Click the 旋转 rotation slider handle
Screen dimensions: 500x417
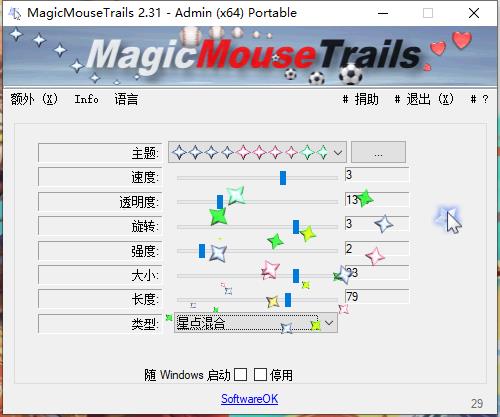click(296, 227)
